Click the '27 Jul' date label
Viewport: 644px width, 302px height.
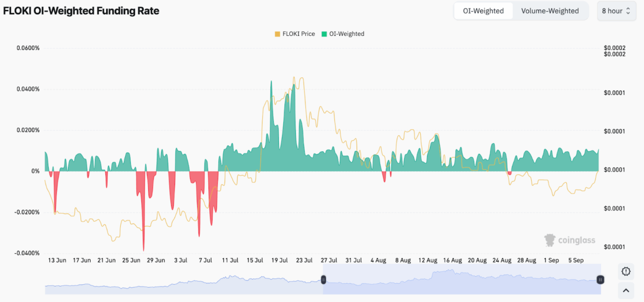pyautogui.click(x=329, y=260)
